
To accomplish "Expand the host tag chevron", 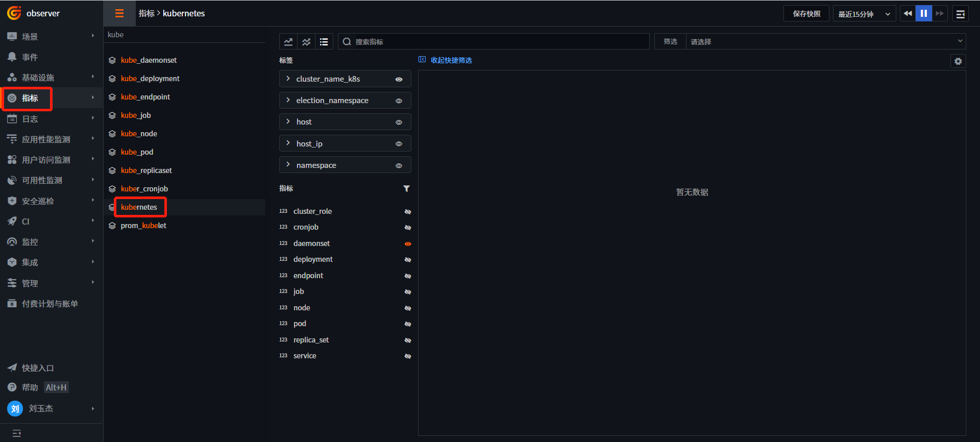I will 288,121.
